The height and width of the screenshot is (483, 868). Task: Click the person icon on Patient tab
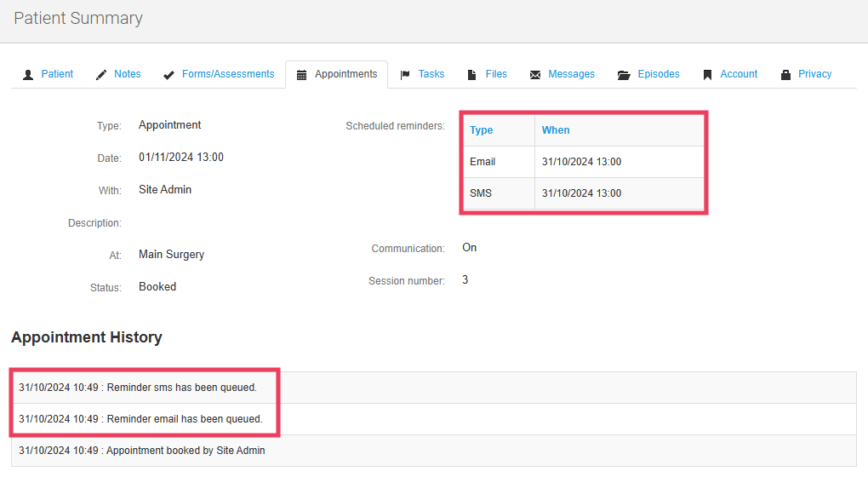tap(28, 75)
